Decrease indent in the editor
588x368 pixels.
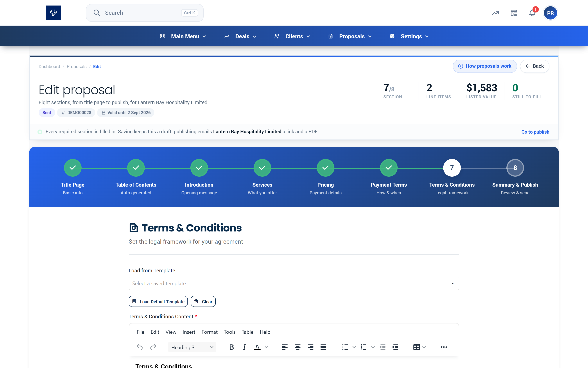(x=383, y=347)
